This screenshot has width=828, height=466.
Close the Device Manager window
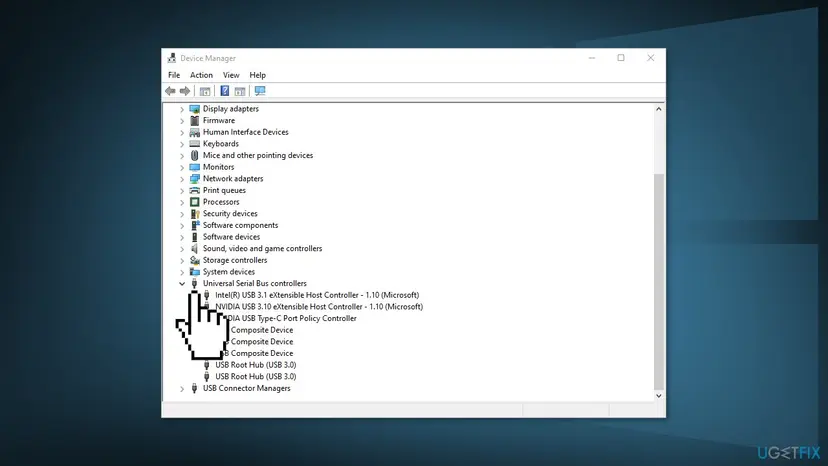651,58
